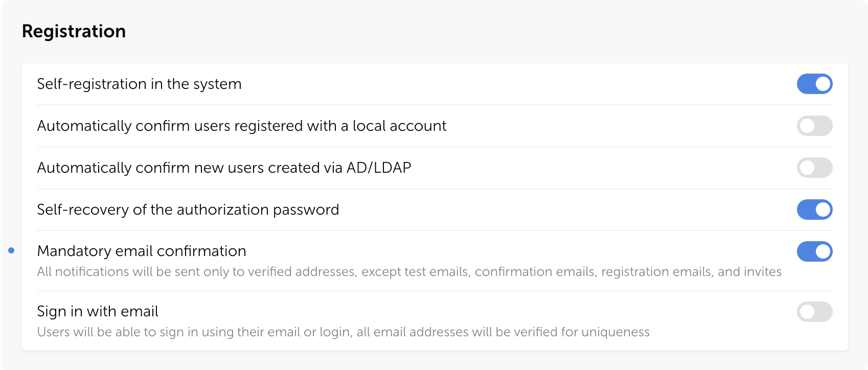Enable auto-confirm for local account users
The image size is (868, 370).
814,126
